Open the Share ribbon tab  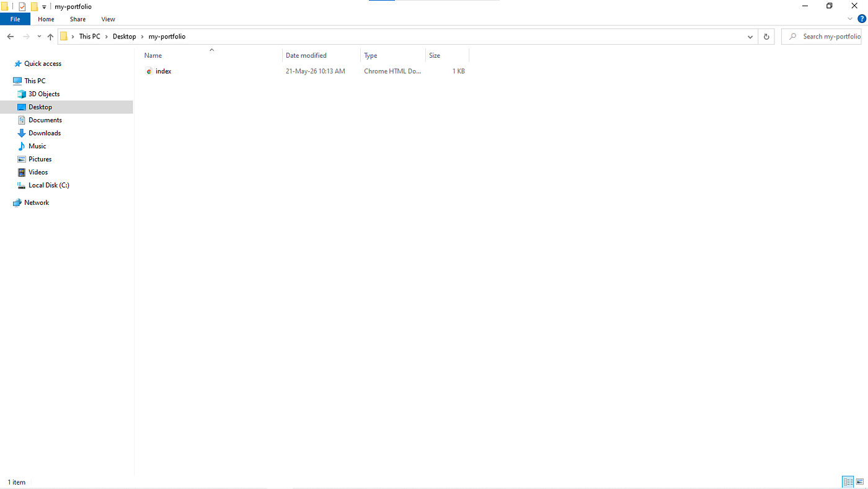77,19
